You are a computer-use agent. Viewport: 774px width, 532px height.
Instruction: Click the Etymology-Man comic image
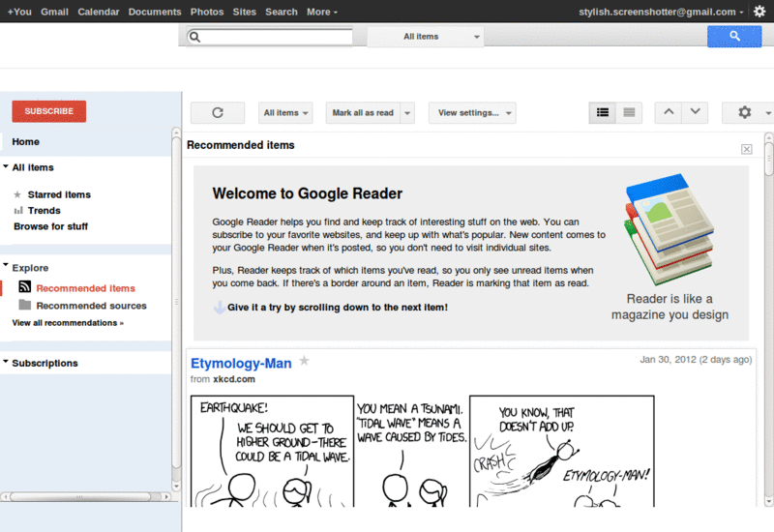(x=423, y=451)
